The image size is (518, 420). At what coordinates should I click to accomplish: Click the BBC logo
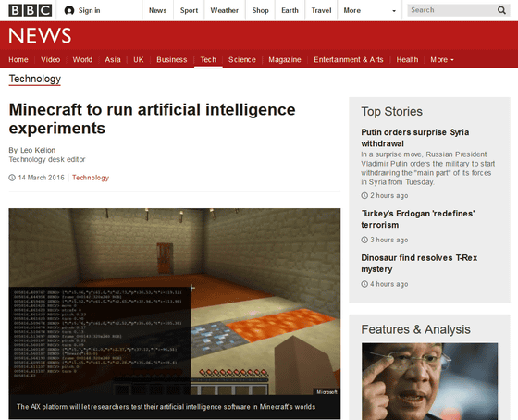(30, 10)
